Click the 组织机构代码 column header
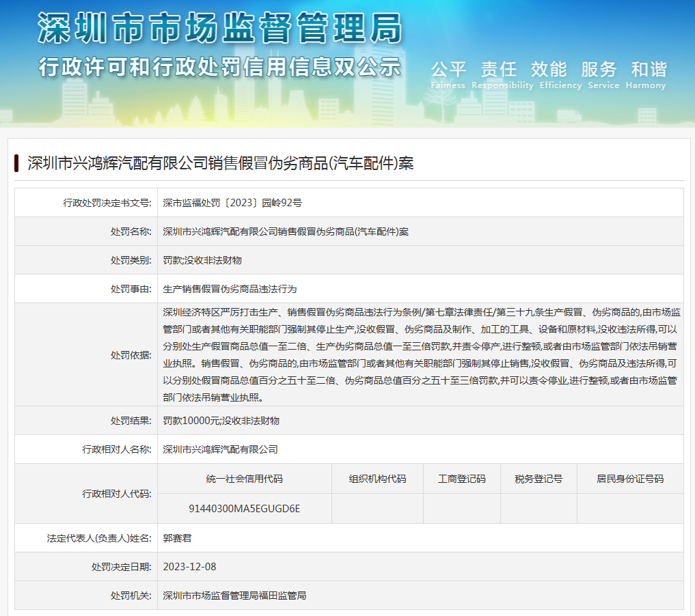This screenshot has width=695, height=616. [x=377, y=479]
